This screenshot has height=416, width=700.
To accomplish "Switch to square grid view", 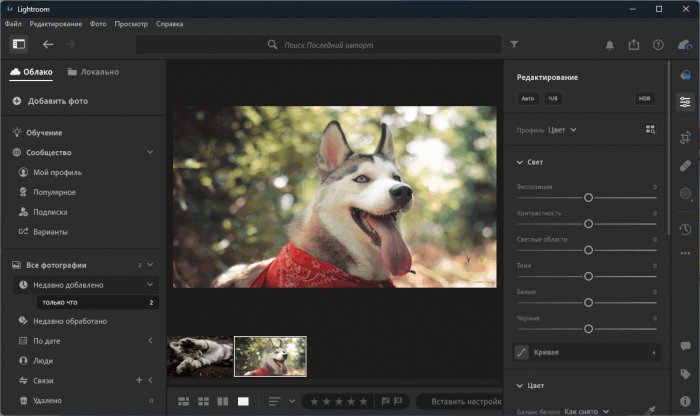I will 203,401.
